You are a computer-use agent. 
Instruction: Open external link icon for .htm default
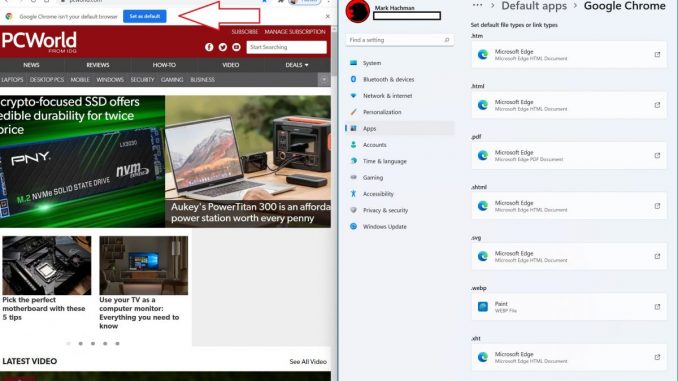click(x=657, y=54)
